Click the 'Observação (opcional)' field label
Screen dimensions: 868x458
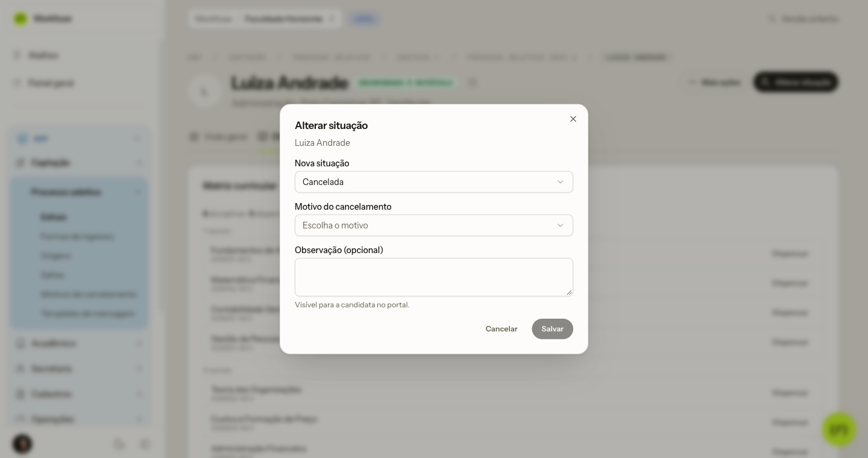point(339,250)
